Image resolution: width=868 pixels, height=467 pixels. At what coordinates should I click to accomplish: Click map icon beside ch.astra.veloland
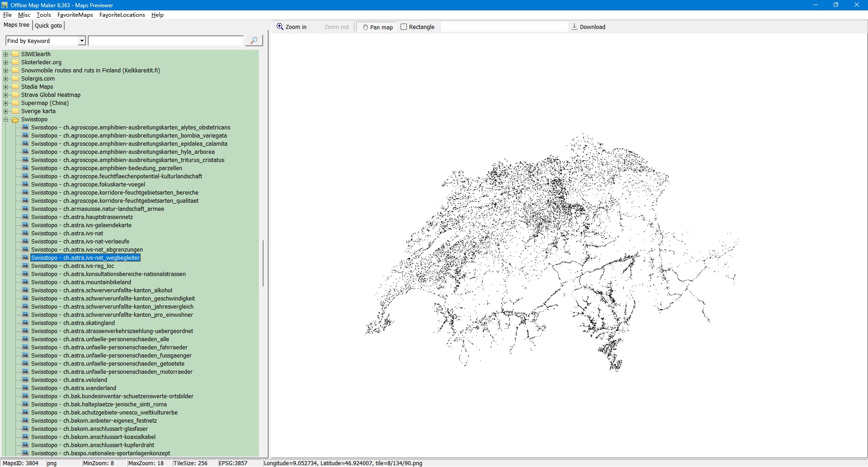coord(25,380)
